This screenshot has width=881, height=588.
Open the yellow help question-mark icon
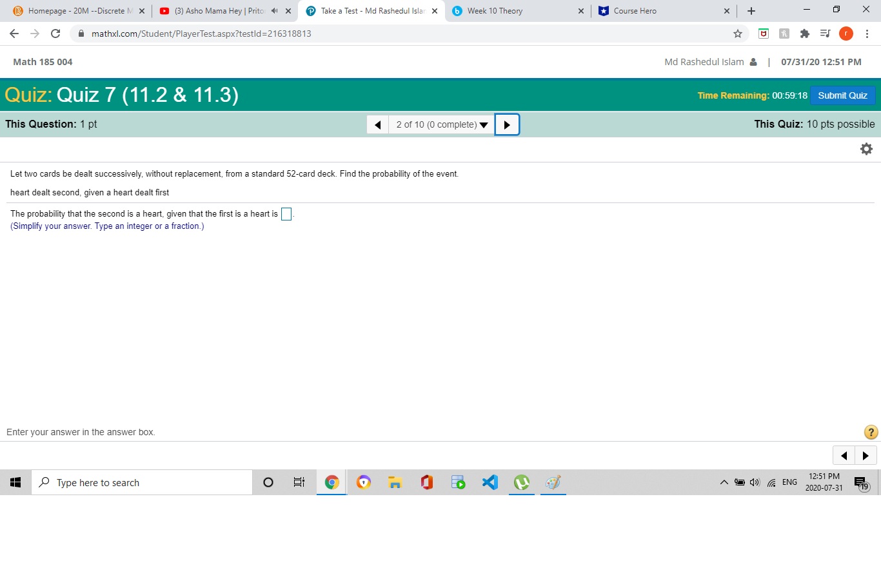[870, 432]
